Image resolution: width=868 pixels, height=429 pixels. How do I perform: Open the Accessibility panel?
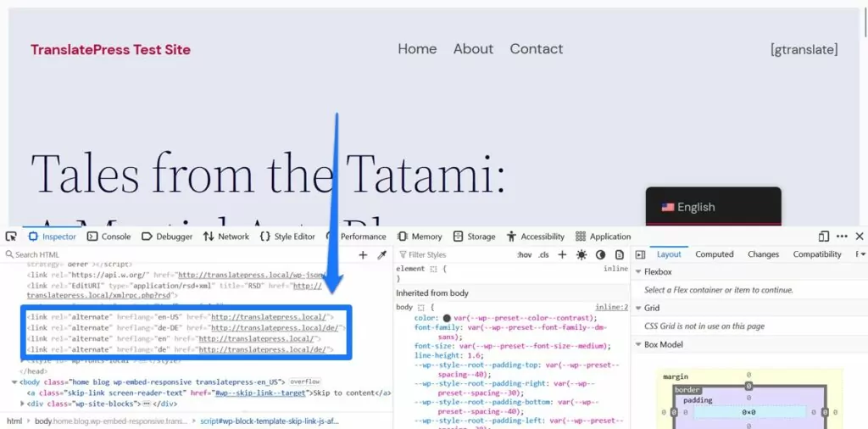click(536, 237)
